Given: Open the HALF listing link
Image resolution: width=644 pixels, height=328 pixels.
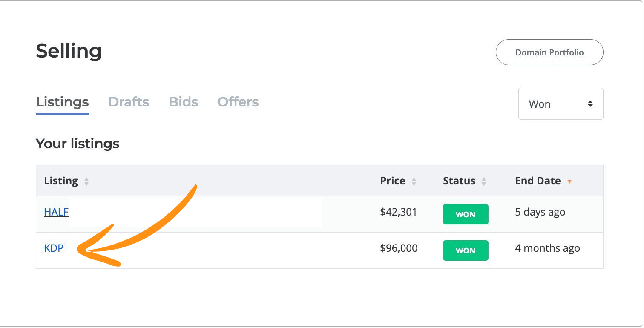Looking at the screenshot, I should coord(56,212).
